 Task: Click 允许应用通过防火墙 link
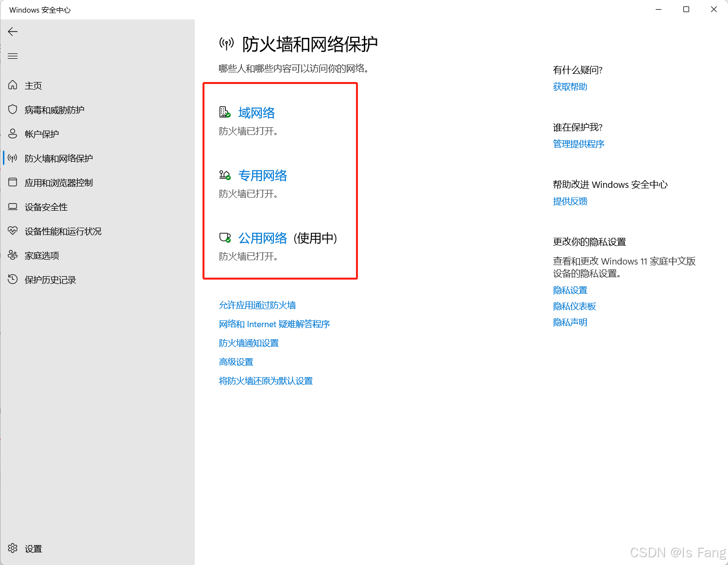tap(257, 305)
